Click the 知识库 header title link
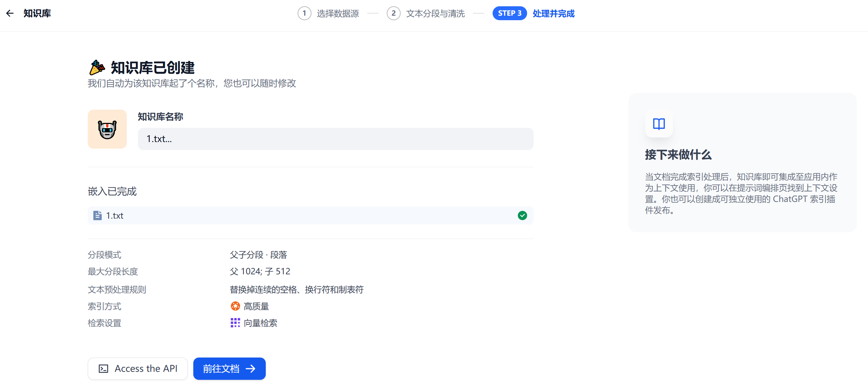 [x=37, y=13]
